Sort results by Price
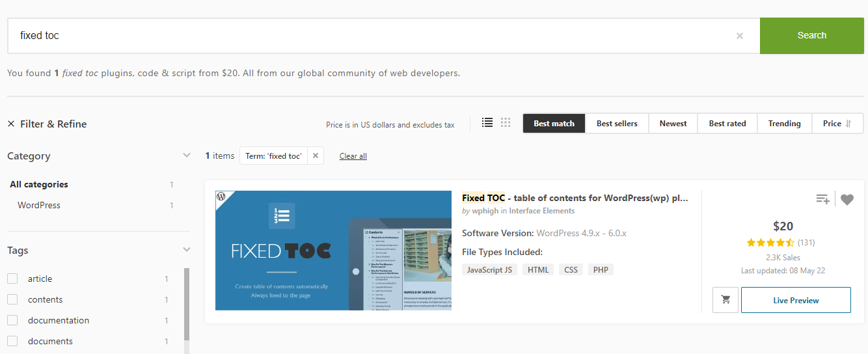The height and width of the screenshot is (354, 868). (837, 124)
